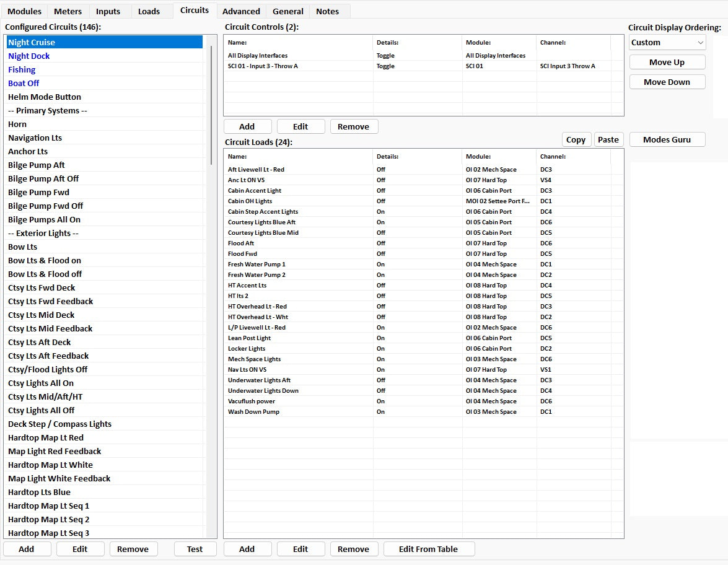
Task: Open Modes Guru
Action: click(667, 139)
